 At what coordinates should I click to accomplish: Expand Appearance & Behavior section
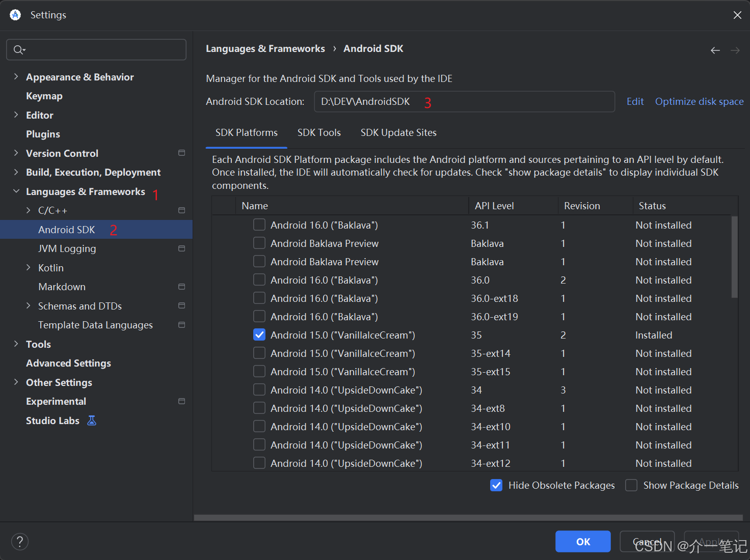coord(16,76)
